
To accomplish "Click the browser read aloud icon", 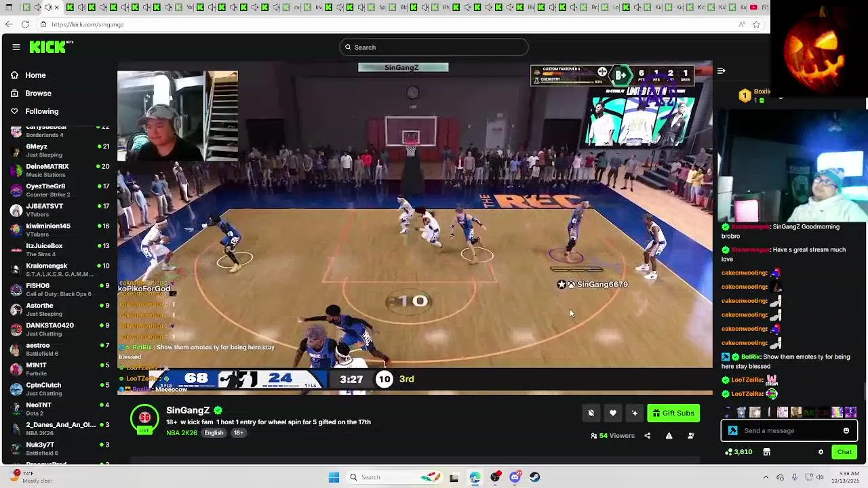I will coord(742,24).
